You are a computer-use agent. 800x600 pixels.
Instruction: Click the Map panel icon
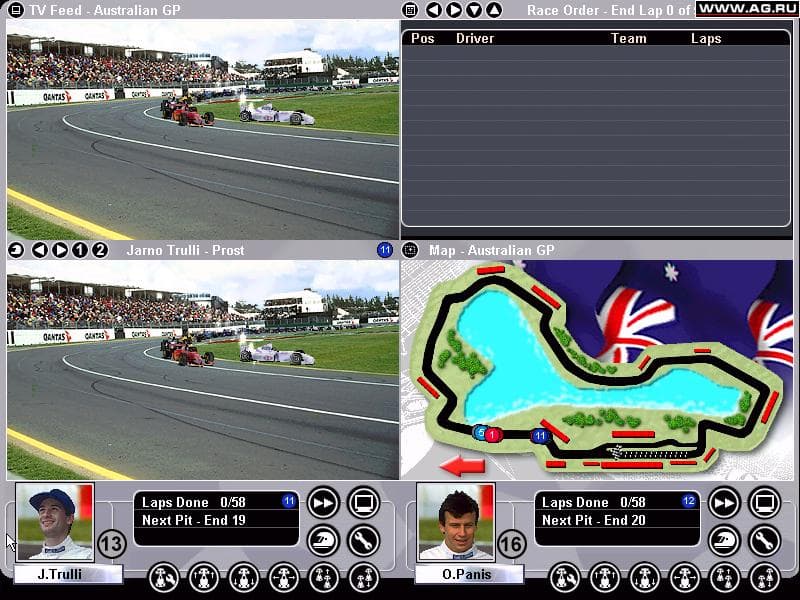tap(410, 250)
